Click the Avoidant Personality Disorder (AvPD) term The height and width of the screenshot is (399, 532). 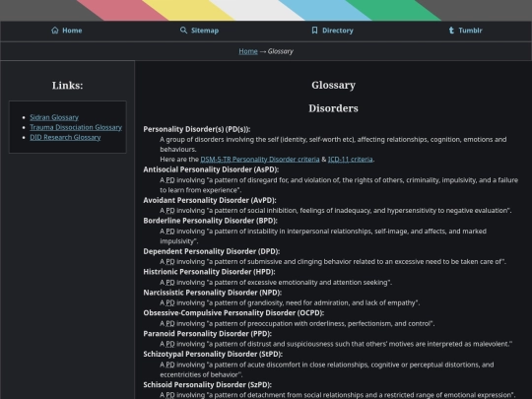tap(210, 200)
